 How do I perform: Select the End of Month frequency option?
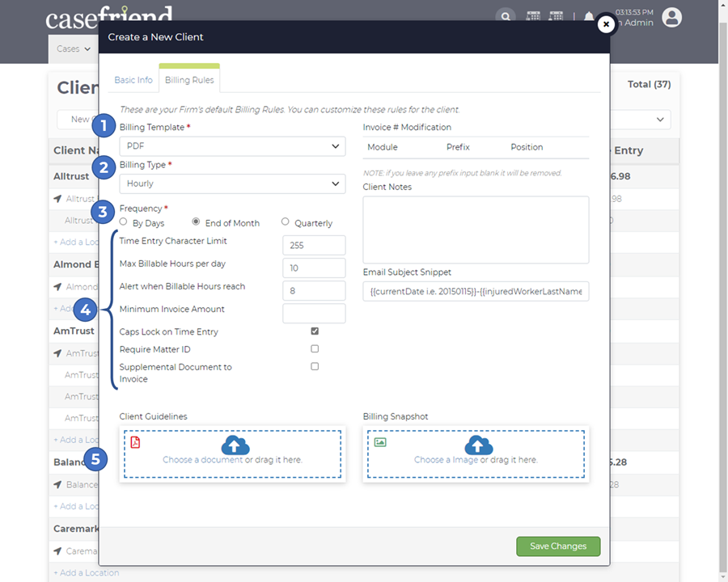click(x=196, y=221)
